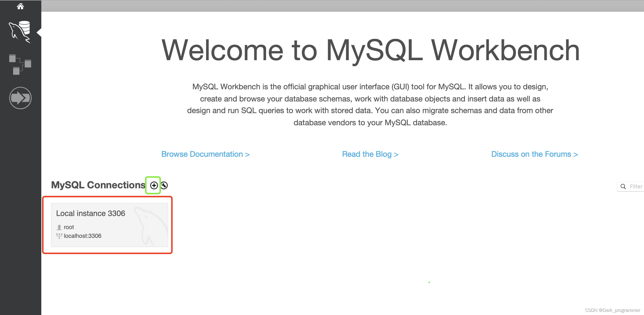This screenshot has height=315, width=644.
Task: Open the Read the Blog link
Action: pyautogui.click(x=370, y=154)
